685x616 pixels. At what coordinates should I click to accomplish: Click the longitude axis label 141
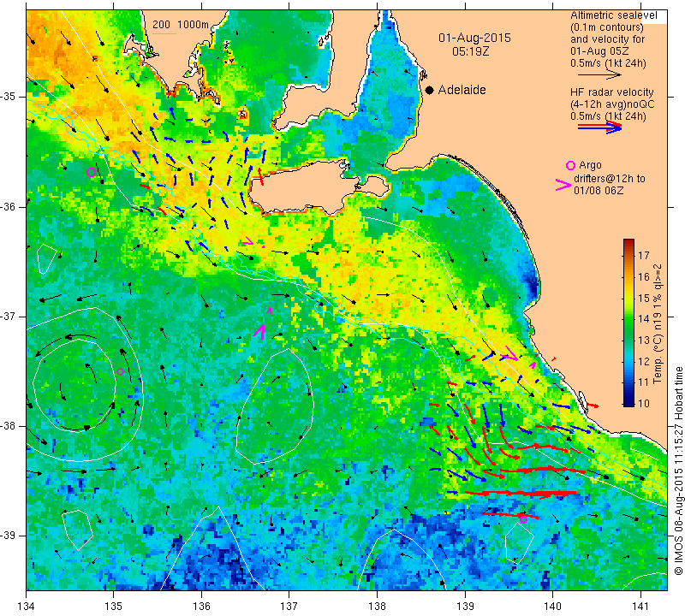pos(640,606)
